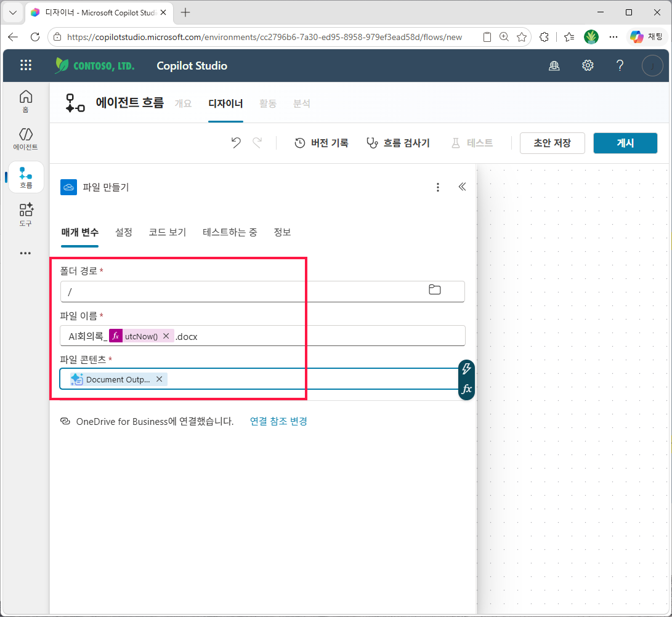The height and width of the screenshot is (617, 672).
Task: Open the fx expression editor button
Action: point(466,389)
